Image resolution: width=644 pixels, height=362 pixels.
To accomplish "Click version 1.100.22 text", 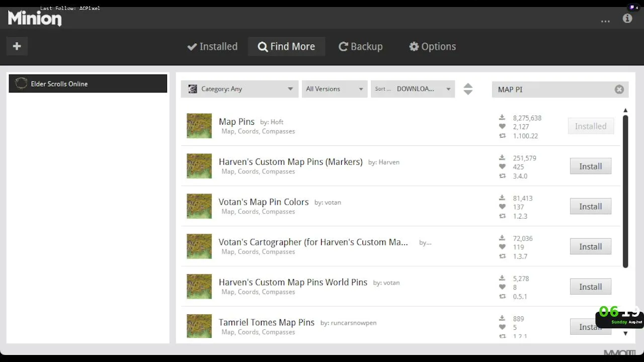I will (525, 136).
